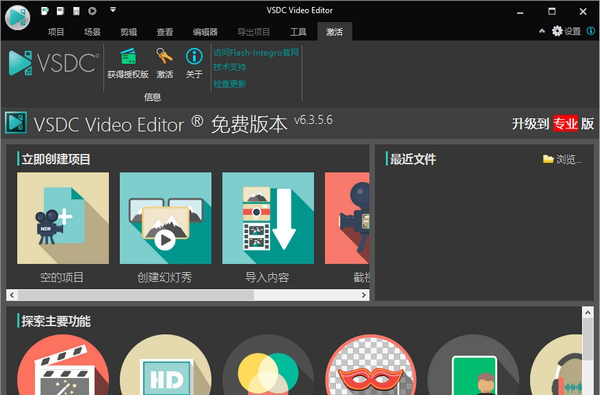
Task: Collapse the ribbon with the up arrow
Action: (x=542, y=31)
